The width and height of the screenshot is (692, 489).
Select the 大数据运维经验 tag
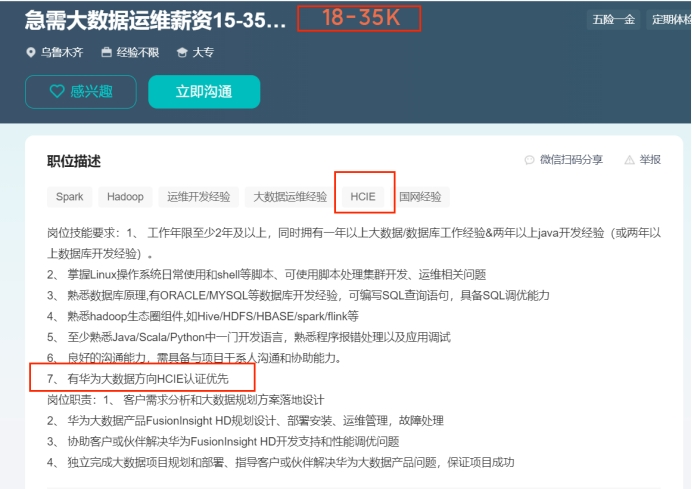tap(290, 197)
